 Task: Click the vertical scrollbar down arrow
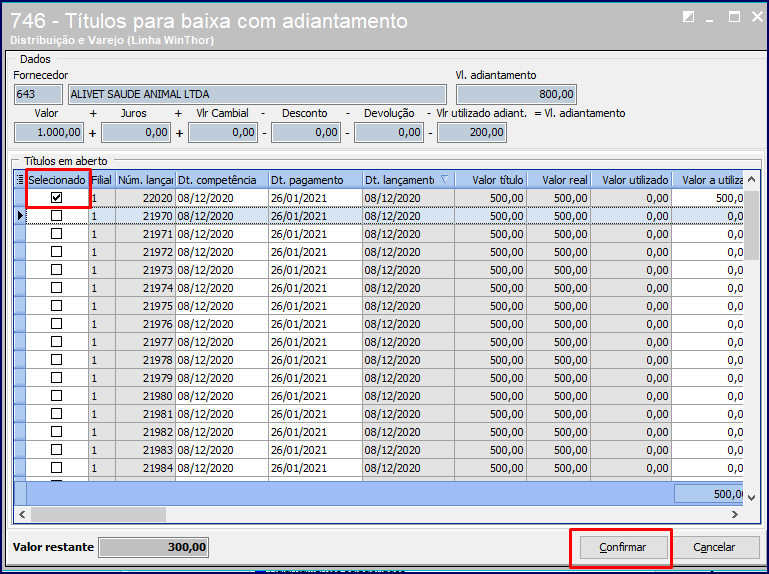tap(752, 497)
